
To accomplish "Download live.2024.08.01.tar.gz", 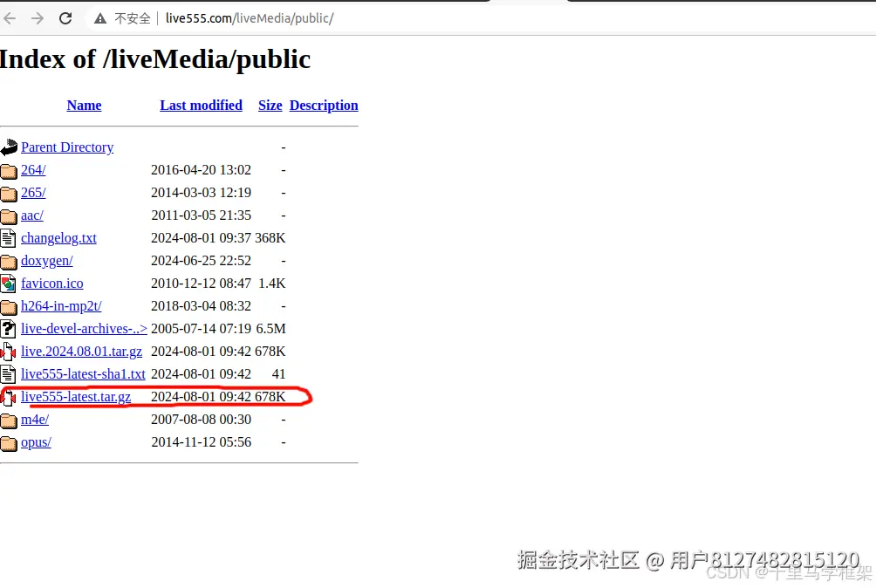I will tap(81, 352).
